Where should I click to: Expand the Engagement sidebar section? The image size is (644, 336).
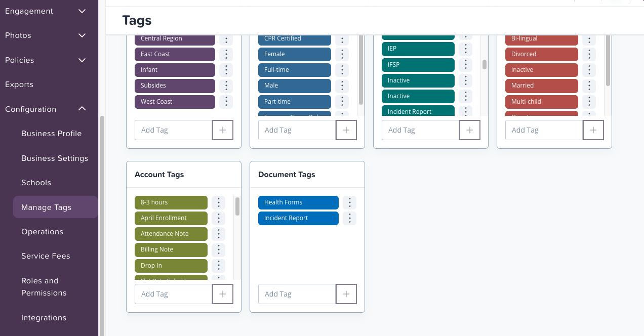pyautogui.click(x=82, y=11)
